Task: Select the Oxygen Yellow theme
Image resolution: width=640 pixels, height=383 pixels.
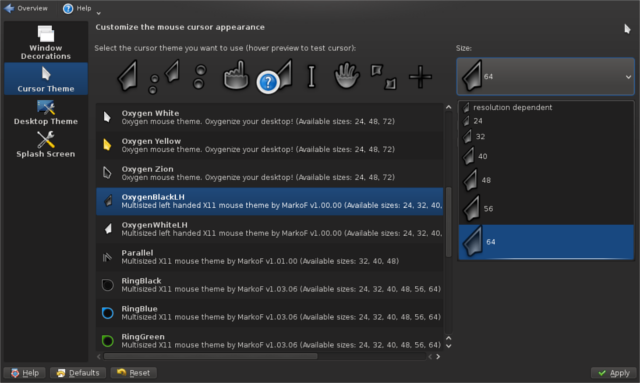Action: pos(269,145)
